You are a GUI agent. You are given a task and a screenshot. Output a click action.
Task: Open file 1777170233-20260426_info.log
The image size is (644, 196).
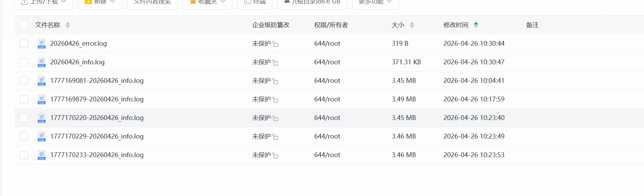[x=97, y=155]
